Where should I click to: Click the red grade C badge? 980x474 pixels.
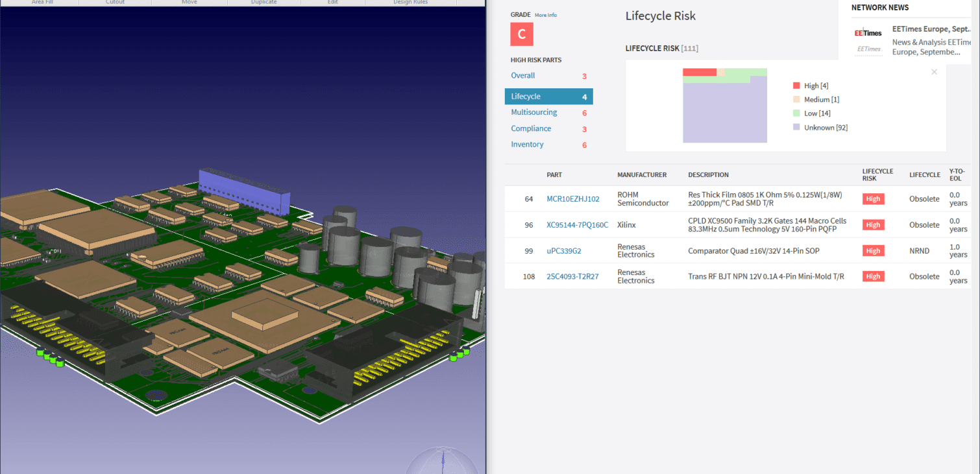point(522,34)
